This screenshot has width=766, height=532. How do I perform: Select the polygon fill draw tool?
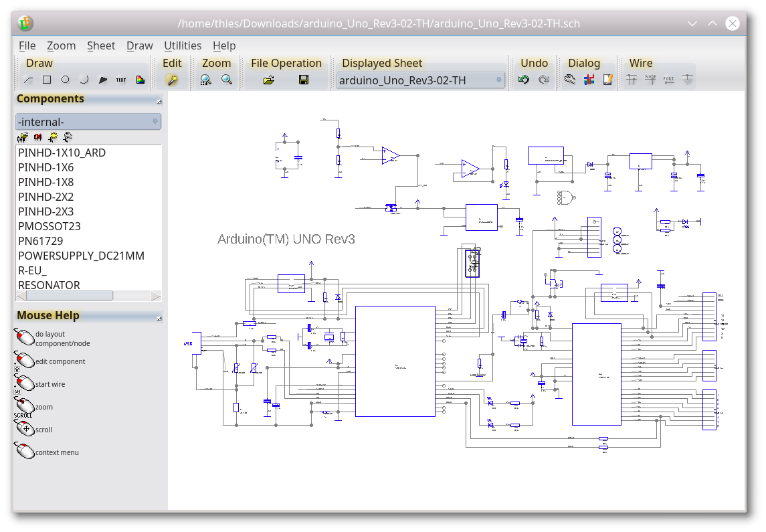(x=102, y=80)
